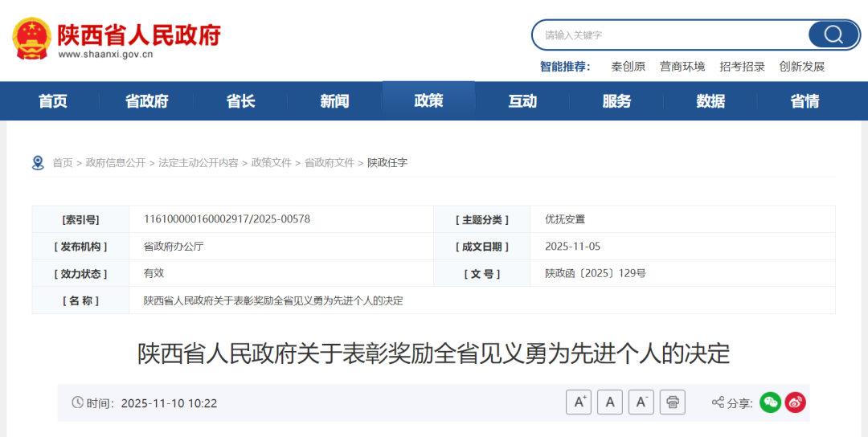Select the 数据 navigation tab
This screenshot has height=437, width=868.
click(x=710, y=101)
